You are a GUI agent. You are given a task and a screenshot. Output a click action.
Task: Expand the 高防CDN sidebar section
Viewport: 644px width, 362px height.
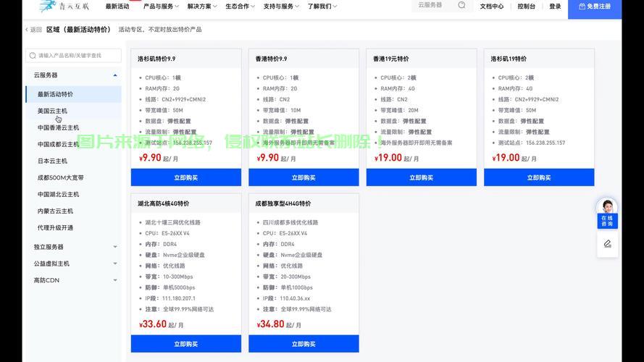[114, 280]
